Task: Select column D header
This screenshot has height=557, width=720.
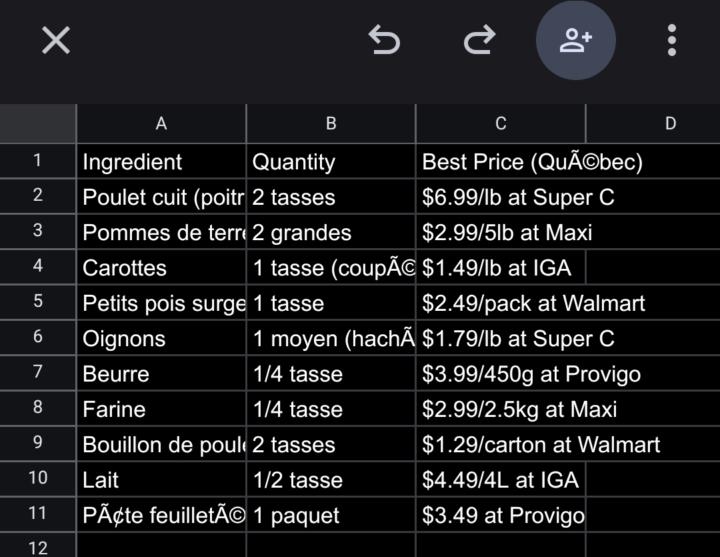Action: coord(669,124)
